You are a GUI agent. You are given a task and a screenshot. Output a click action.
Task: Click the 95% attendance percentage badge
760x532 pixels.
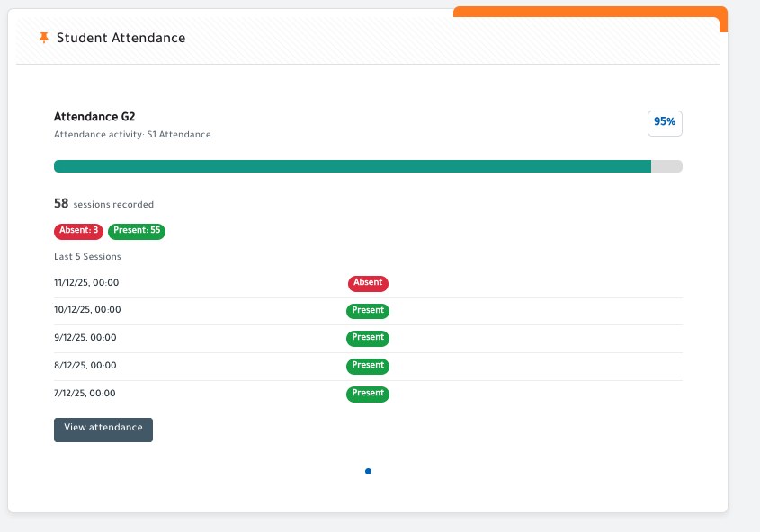665,123
